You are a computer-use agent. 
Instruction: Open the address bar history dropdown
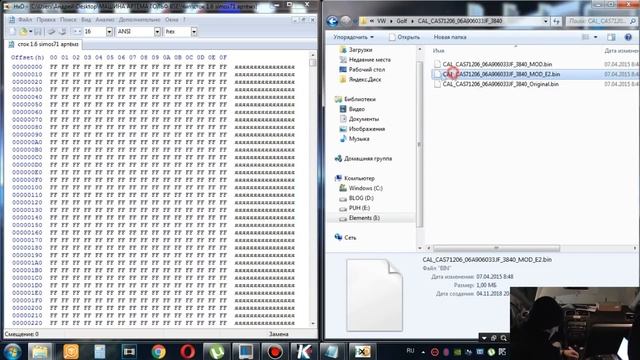coord(546,21)
